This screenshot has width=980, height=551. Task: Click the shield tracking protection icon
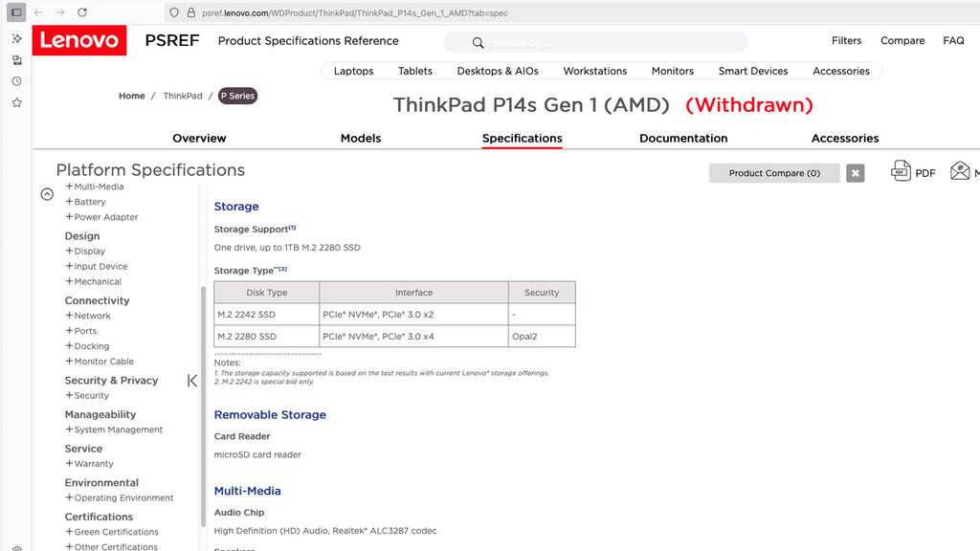pyautogui.click(x=174, y=12)
